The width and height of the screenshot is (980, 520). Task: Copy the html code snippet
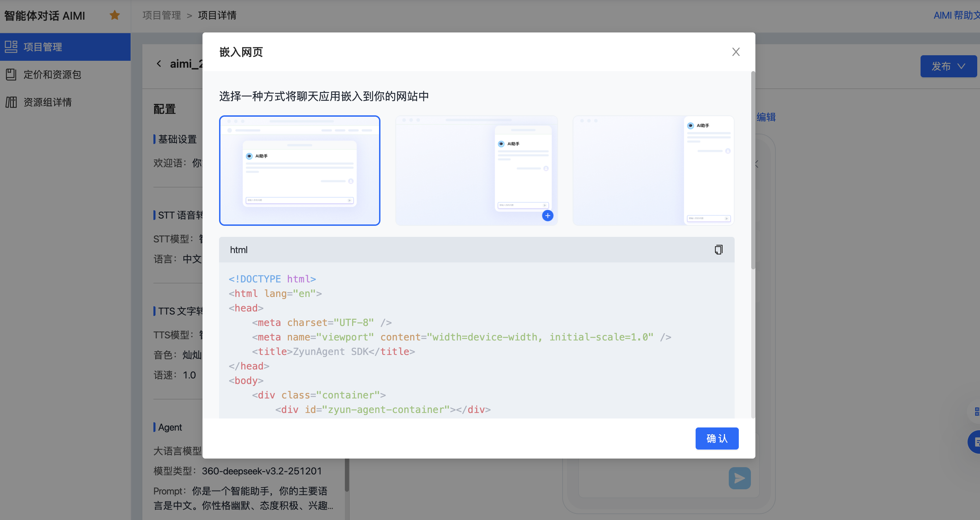(x=718, y=250)
